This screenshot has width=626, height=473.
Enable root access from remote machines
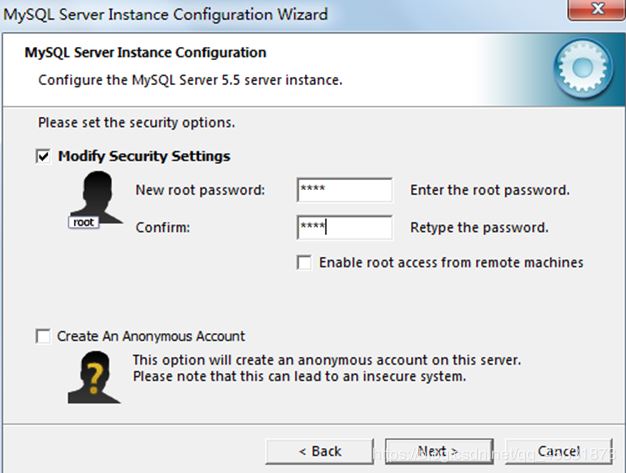[x=304, y=263]
